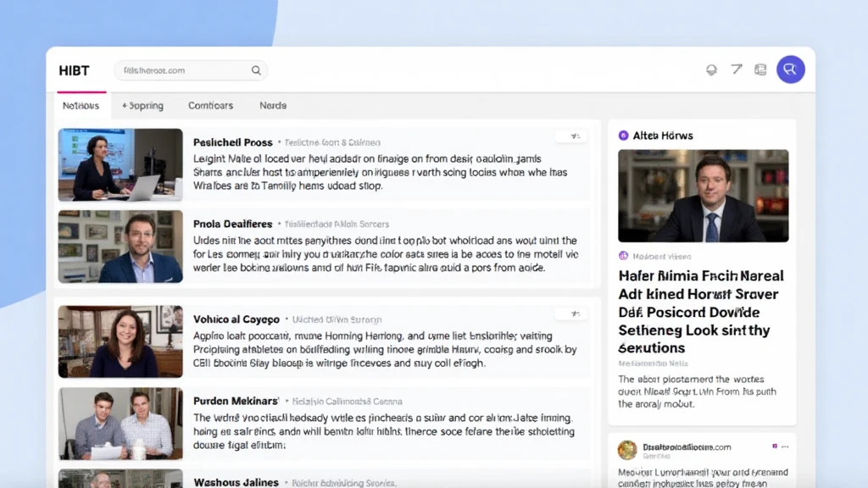Open the Pnola Deaifieres article title
The width and height of the screenshot is (868, 488).
tap(232, 224)
